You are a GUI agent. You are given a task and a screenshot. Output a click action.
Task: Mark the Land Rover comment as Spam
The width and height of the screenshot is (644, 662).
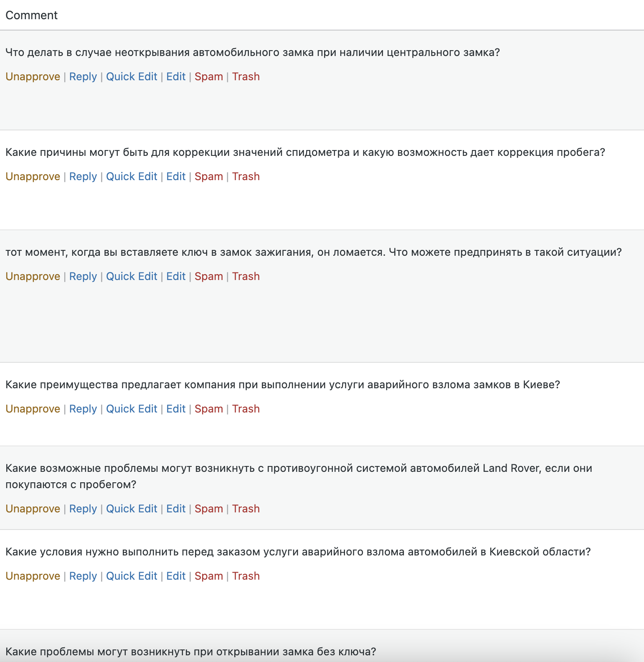[x=208, y=509]
